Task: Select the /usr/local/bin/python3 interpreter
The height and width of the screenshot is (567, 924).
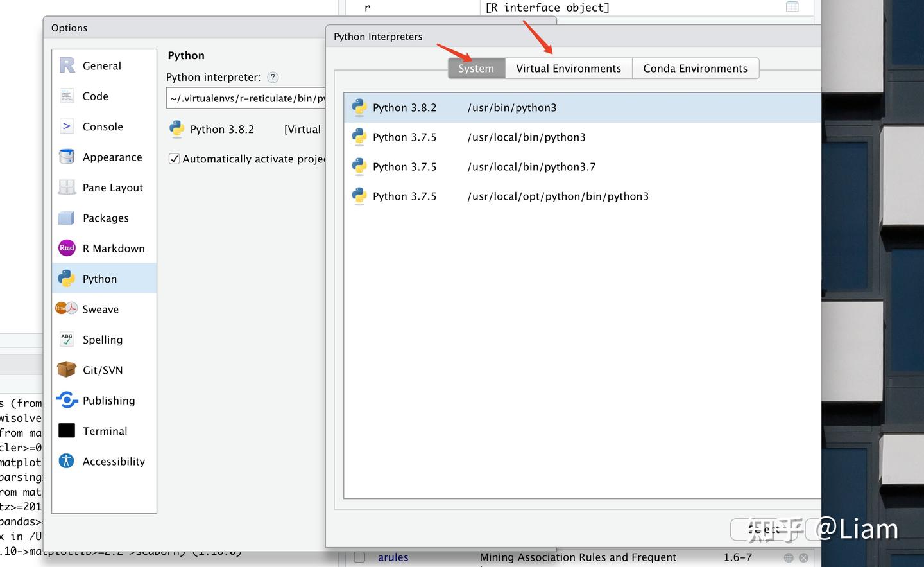Action: (583, 137)
